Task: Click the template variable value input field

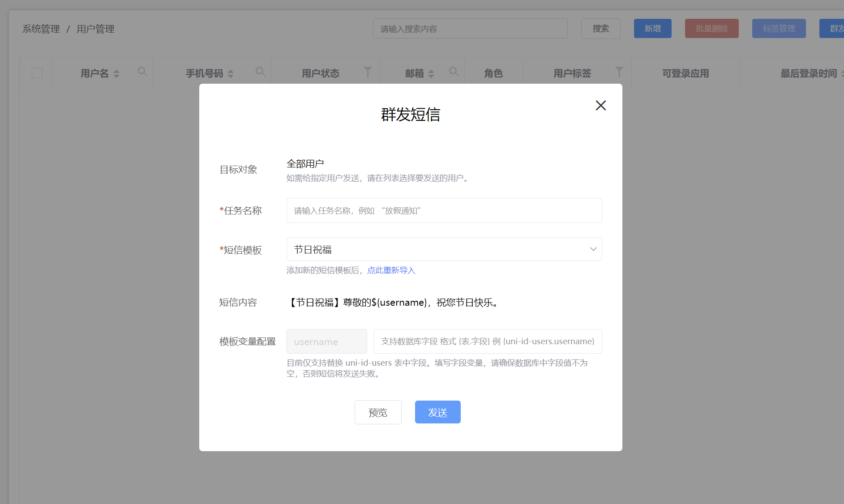Action: click(x=488, y=342)
